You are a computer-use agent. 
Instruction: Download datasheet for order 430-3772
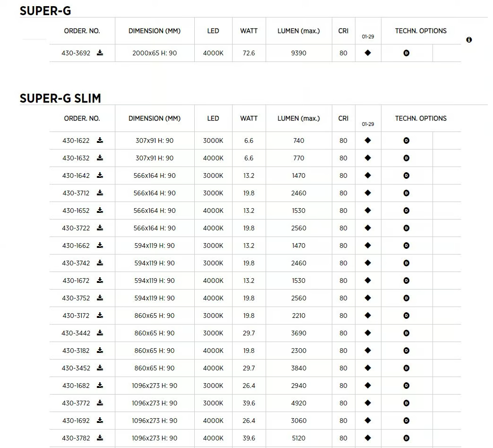(100, 403)
